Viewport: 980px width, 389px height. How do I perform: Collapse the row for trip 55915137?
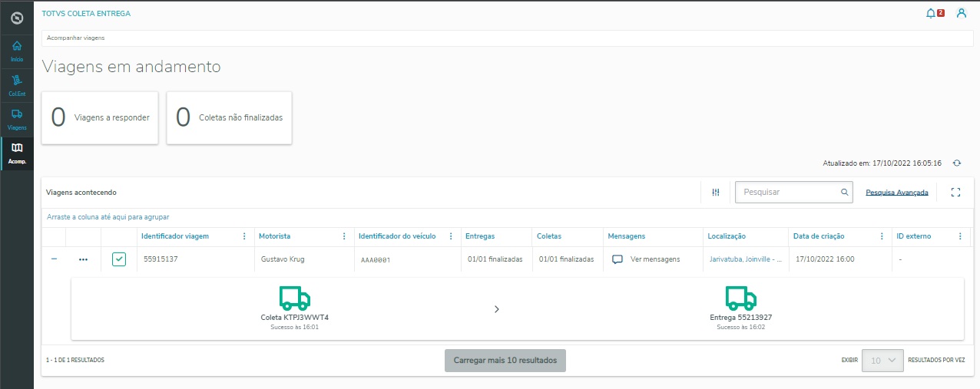(54, 259)
